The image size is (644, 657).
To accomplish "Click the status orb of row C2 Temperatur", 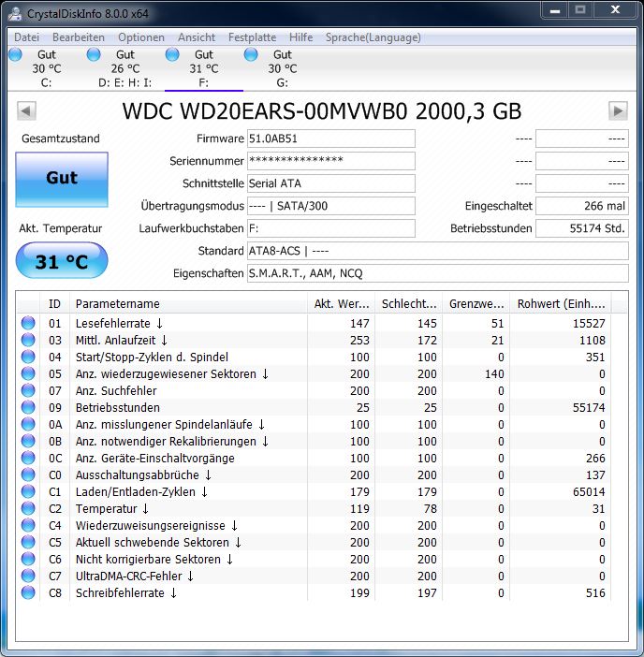I will [x=28, y=508].
